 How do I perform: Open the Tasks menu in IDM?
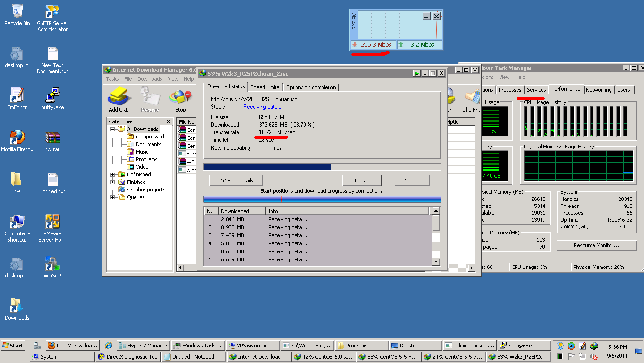coord(112,79)
